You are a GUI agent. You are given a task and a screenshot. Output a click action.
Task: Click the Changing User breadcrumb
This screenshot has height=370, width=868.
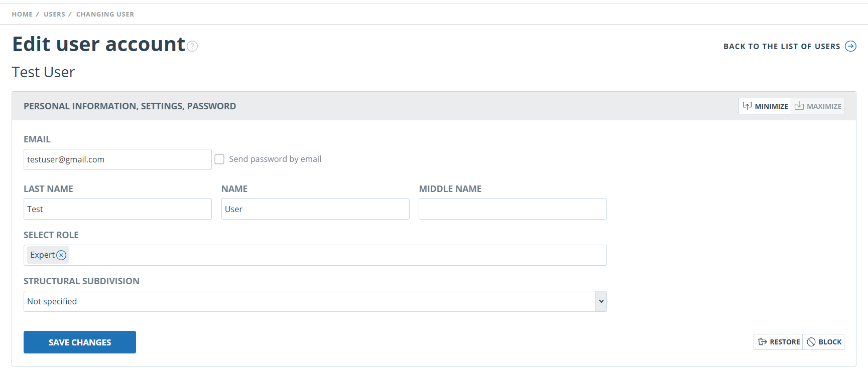point(105,14)
